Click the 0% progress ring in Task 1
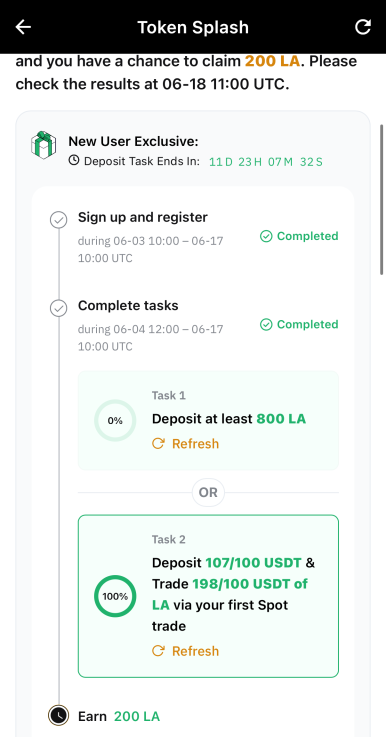386x737 pixels. pos(115,421)
